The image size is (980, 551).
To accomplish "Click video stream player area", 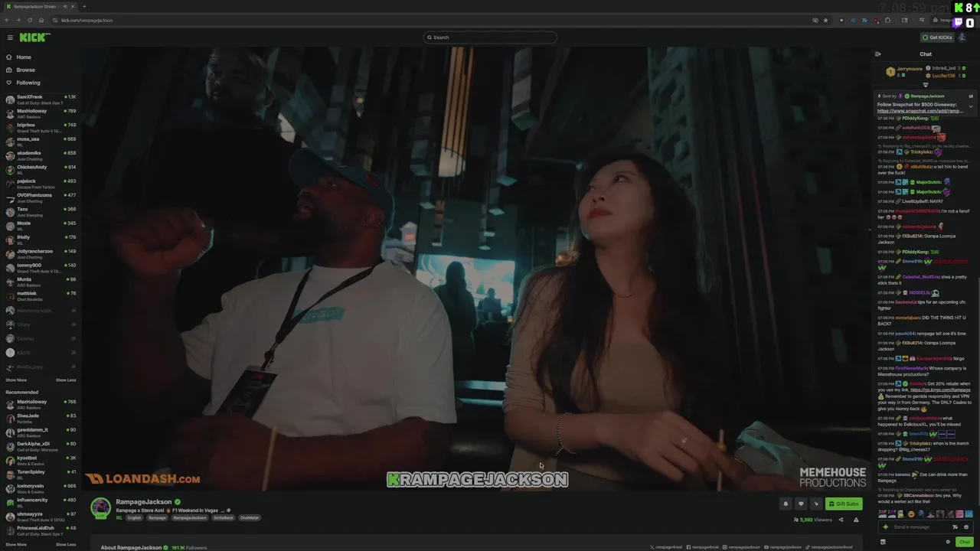I will tap(476, 268).
